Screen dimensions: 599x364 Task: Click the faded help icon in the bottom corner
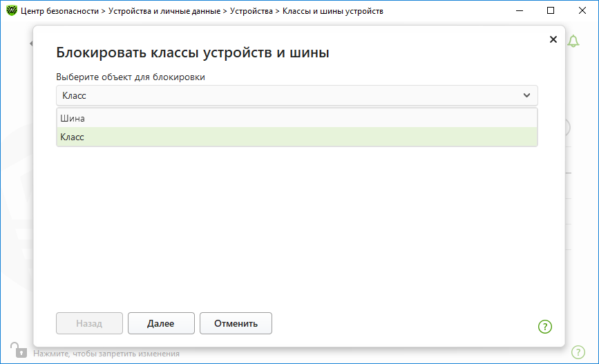tap(578, 352)
